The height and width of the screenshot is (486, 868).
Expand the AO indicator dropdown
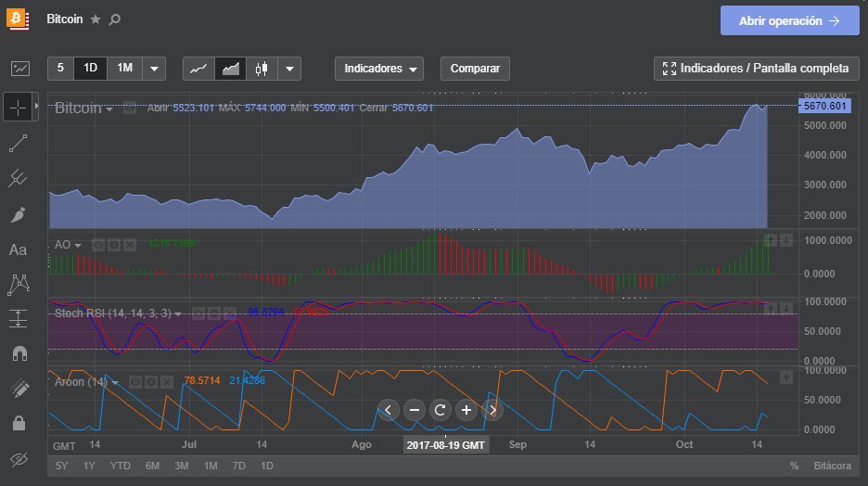78,245
